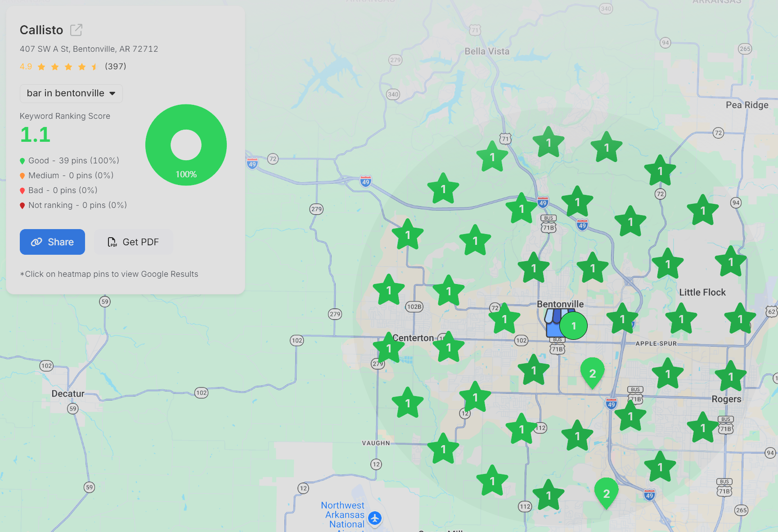Click the Rogers map label
Image resolution: width=778 pixels, height=532 pixels.
pos(726,399)
